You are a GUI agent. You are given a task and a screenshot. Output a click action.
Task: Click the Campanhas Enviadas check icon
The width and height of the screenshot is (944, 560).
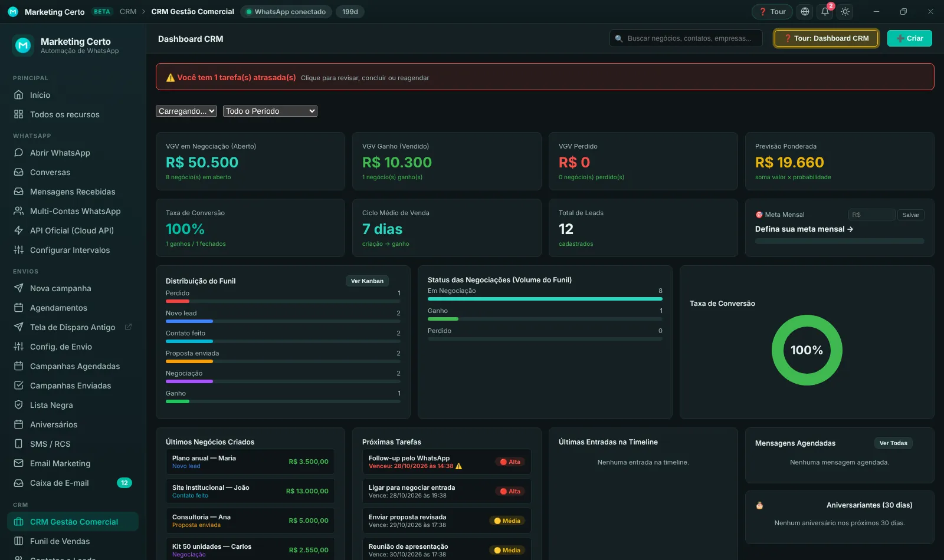tap(18, 386)
